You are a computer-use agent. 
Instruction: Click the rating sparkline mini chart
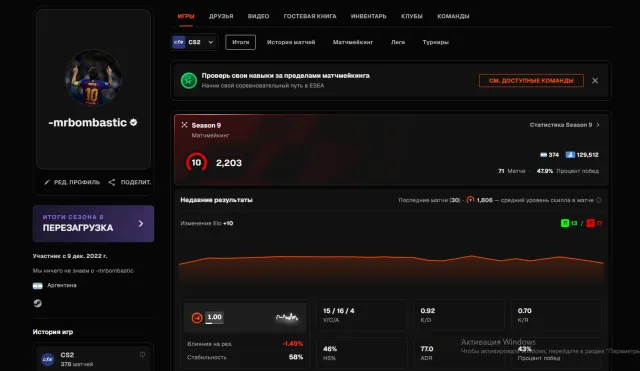[x=287, y=317]
